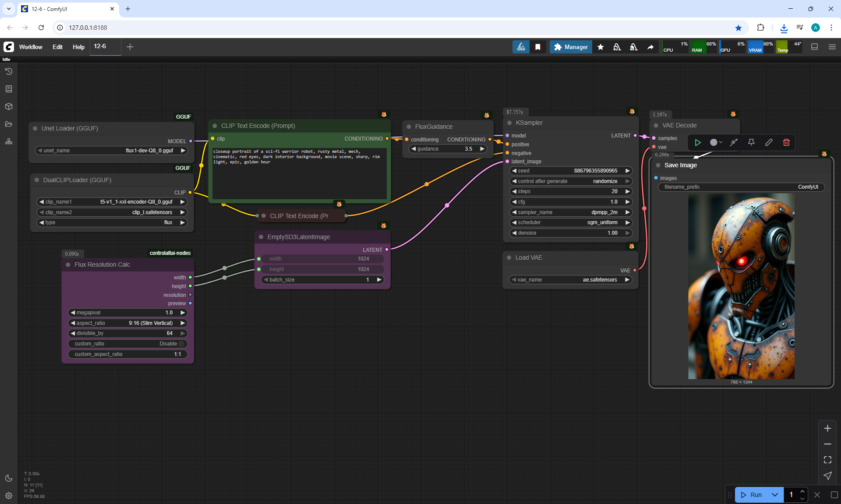Click the pencil edit icon in node toolbar

point(769,142)
